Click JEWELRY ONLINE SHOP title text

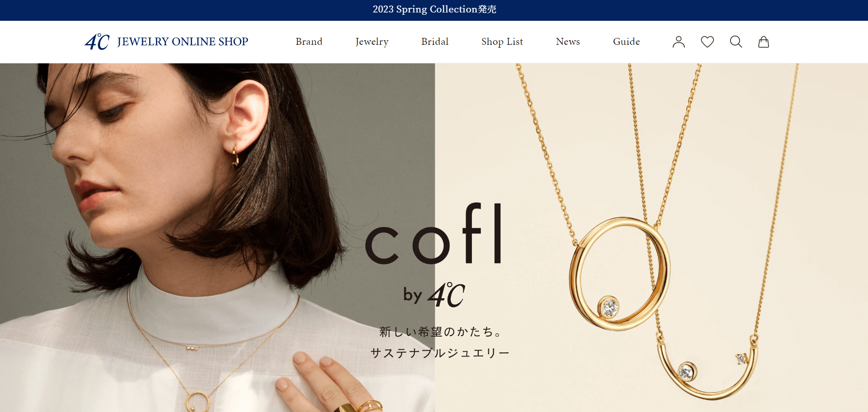[183, 42]
